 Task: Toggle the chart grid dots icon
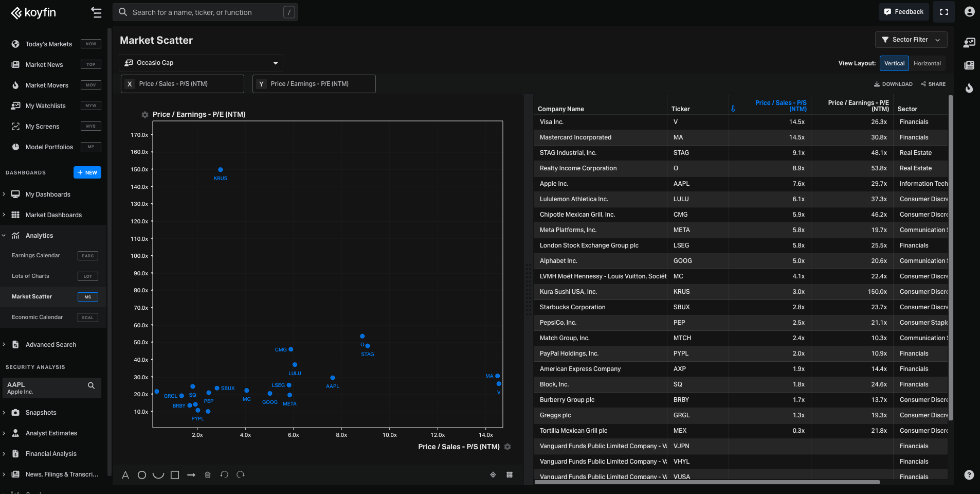(x=510, y=474)
